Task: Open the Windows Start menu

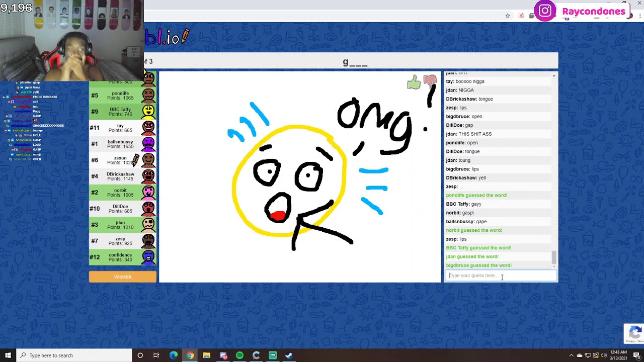Action: 8,355
